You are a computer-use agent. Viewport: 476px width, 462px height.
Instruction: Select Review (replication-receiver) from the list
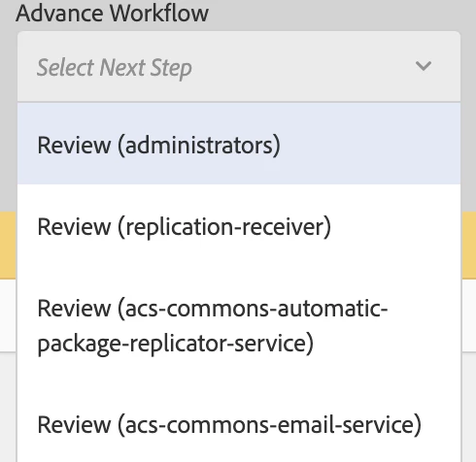click(x=239, y=226)
